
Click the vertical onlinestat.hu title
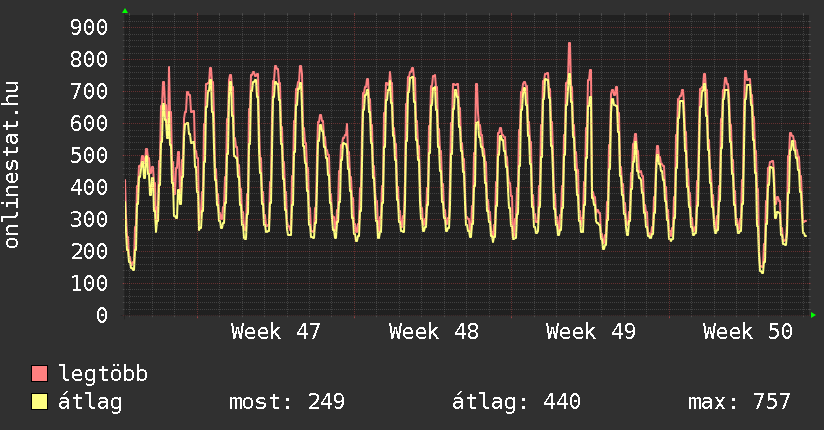coord(13,165)
